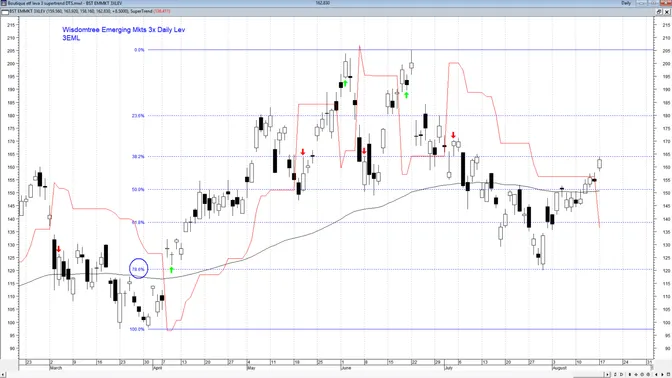
Task: Click the 38.2% Fibonacci level label
Action: (138, 157)
